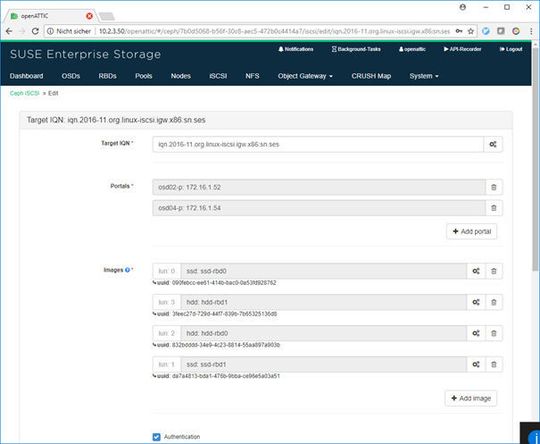Select the osd04-p: 172.16.1.54 portal field

click(319, 208)
